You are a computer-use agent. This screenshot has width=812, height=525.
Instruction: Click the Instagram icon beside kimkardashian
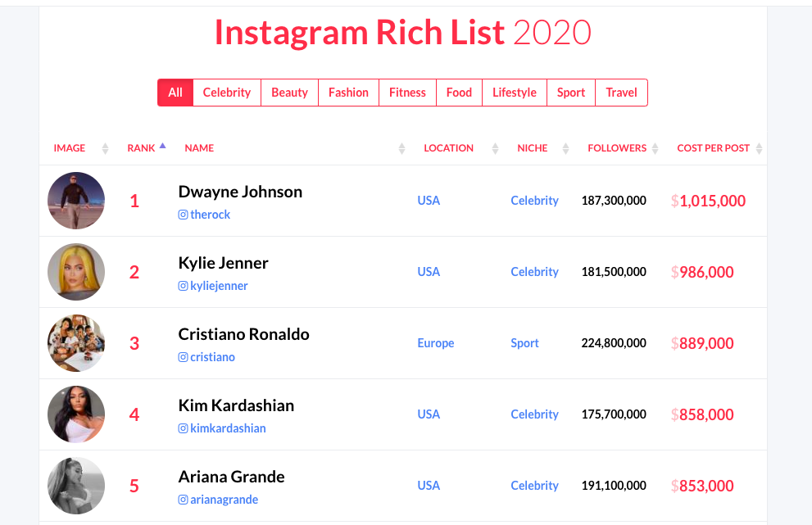click(x=183, y=428)
